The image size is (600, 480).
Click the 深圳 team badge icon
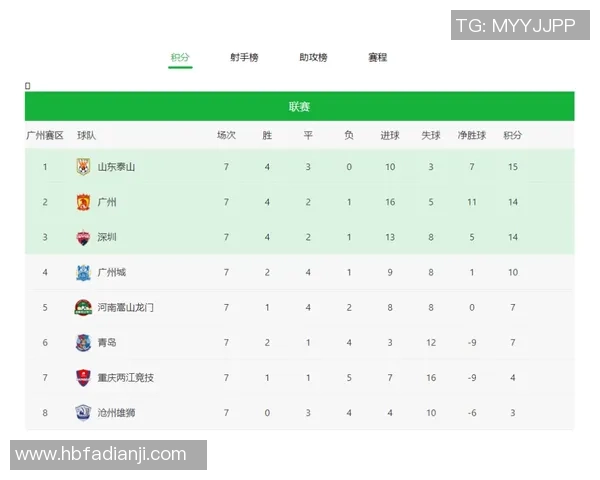[83, 237]
